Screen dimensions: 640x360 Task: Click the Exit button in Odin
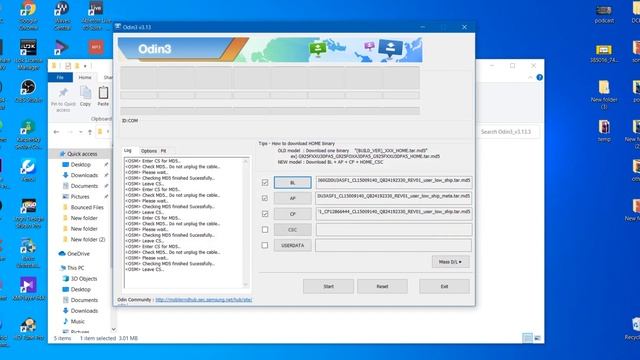pyautogui.click(x=444, y=286)
